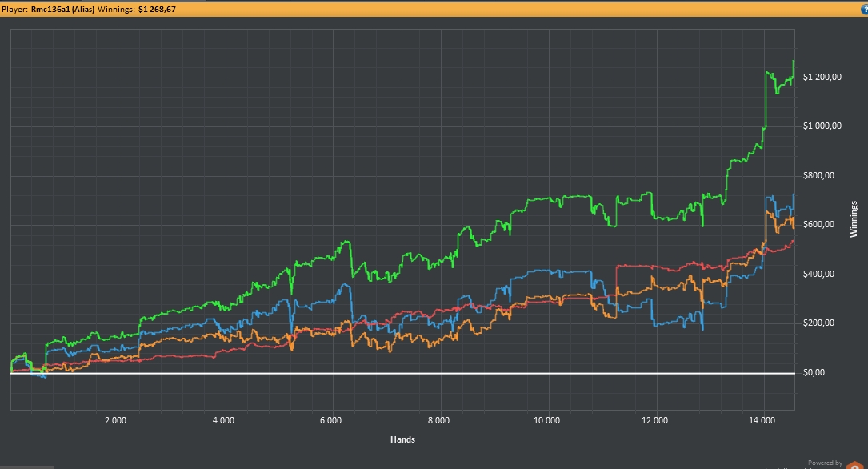
Task: Click the player name Rmc136a1 (Alias)
Action: [x=61, y=9]
